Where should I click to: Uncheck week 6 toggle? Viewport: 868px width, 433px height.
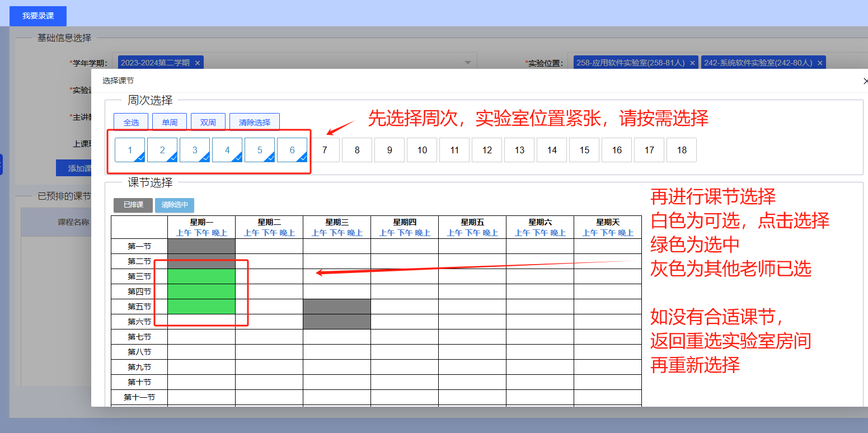pos(292,150)
